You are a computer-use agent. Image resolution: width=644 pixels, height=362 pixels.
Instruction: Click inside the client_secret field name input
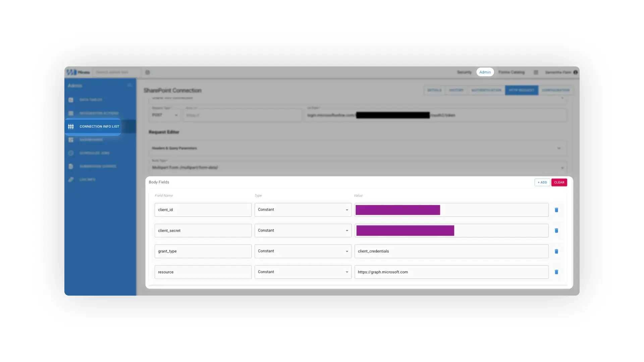tap(203, 230)
